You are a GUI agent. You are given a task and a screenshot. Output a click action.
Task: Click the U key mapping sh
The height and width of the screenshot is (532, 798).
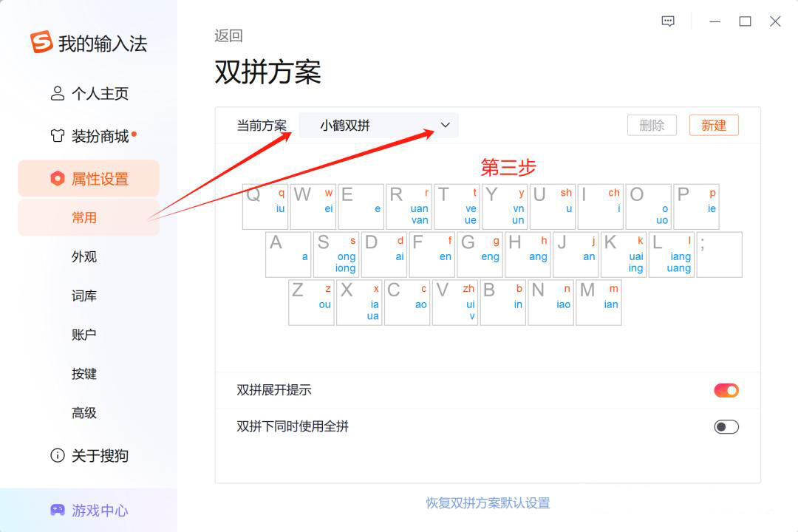(x=552, y=207)
